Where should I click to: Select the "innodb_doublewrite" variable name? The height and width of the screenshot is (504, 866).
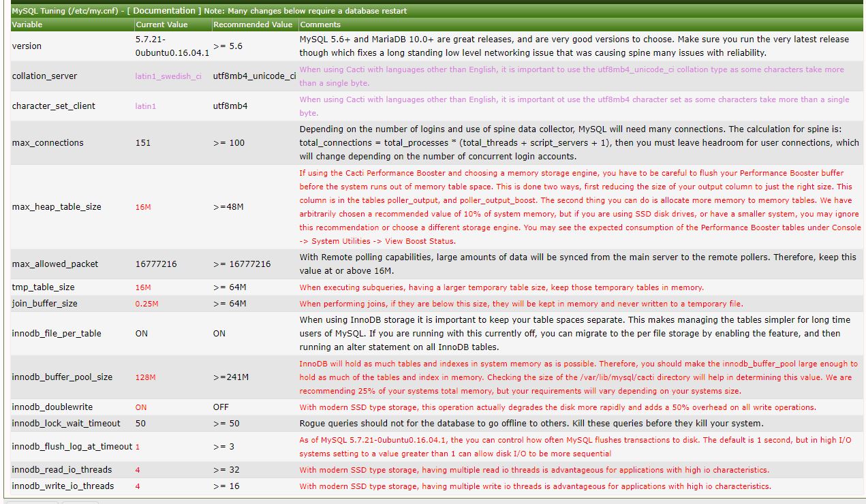pyautogui.click(x=52, y=407)
